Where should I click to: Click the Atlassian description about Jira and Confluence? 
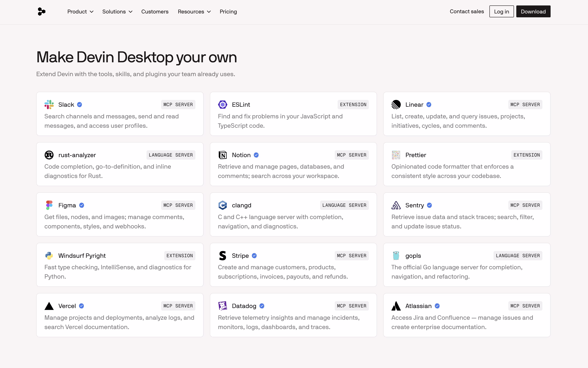462,322
